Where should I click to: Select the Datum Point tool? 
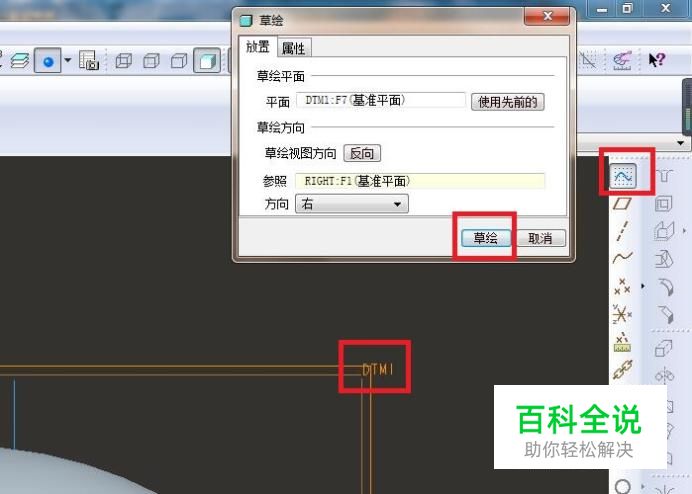point(622,286)
